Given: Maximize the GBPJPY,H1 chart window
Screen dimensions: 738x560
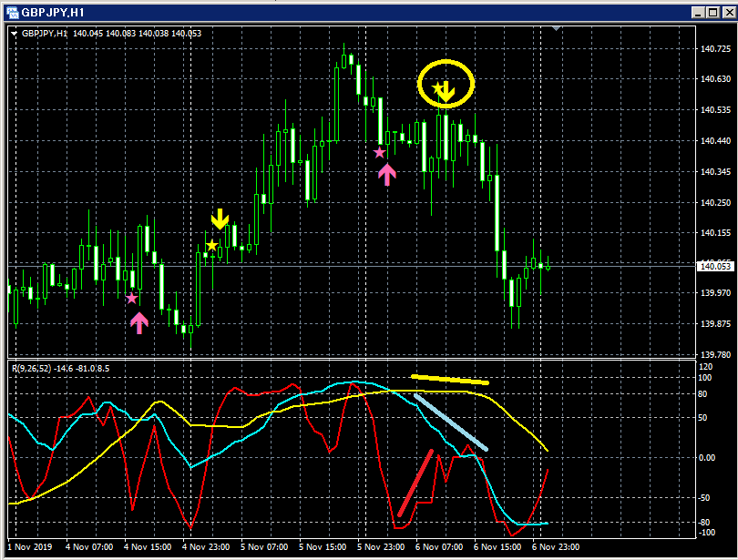Looking at the screenshot, I should coord(713,13).
